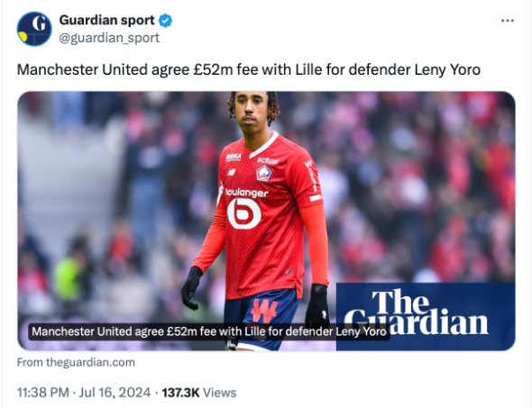Visit the @guardian_sport handle link

click(x=109, y=38)
